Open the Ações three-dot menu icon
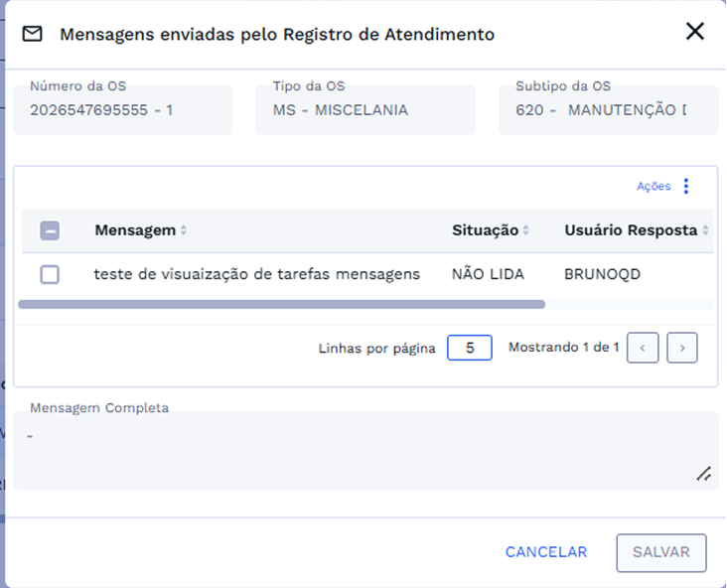Screen dimensions: 727x588 (686, 186)
